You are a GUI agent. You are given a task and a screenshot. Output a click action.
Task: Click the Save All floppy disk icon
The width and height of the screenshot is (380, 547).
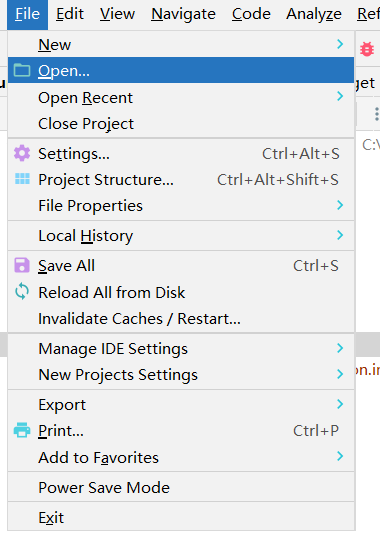[x=22, y=265]
